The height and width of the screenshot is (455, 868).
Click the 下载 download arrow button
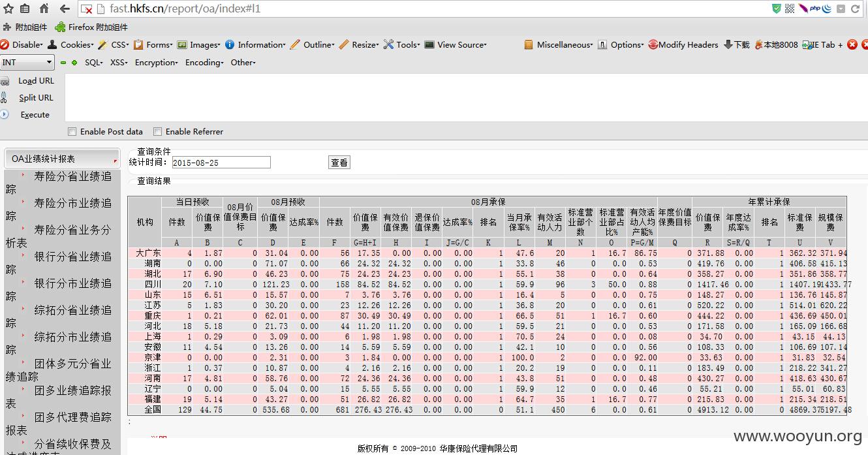coord(737,44)
